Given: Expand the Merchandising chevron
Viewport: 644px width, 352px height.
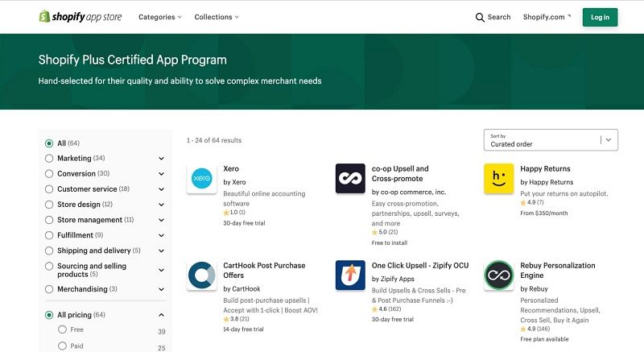Looking at the screenshot, I should pyautogui.click(x=162, y=289).
